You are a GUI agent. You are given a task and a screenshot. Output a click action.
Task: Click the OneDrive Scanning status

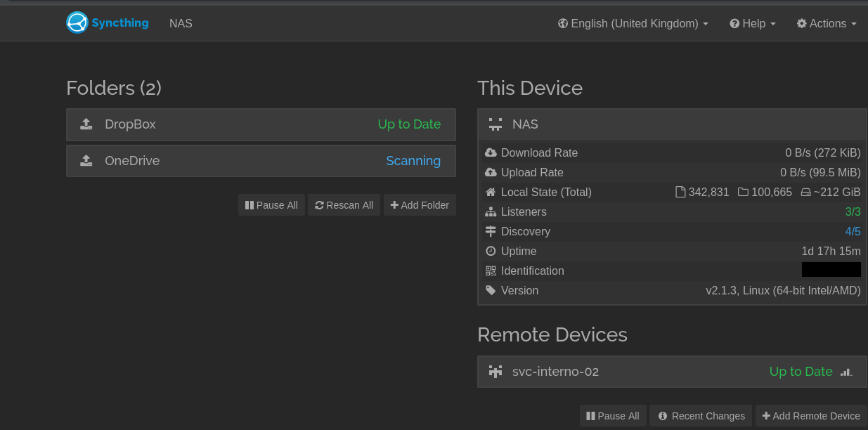click(x=413, y=161)
